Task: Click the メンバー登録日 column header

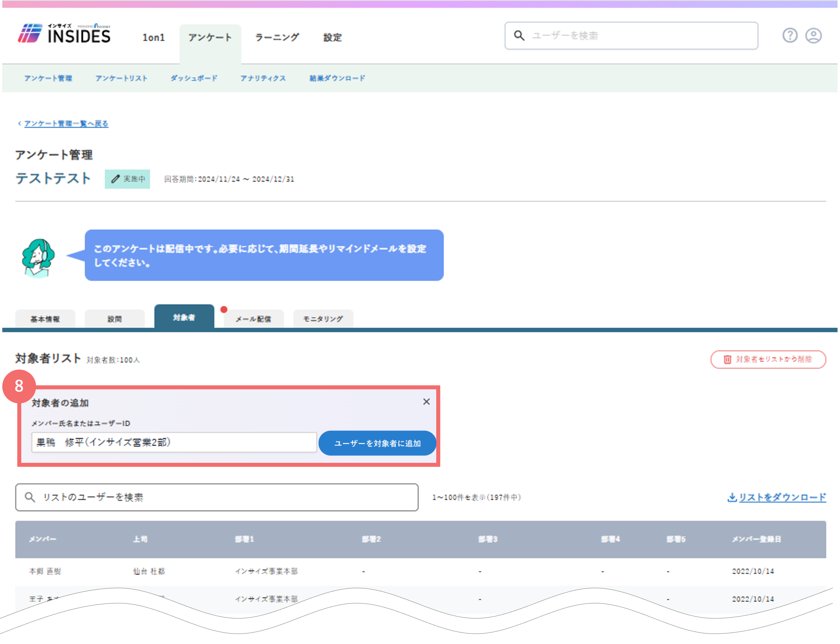Action: 756,539
